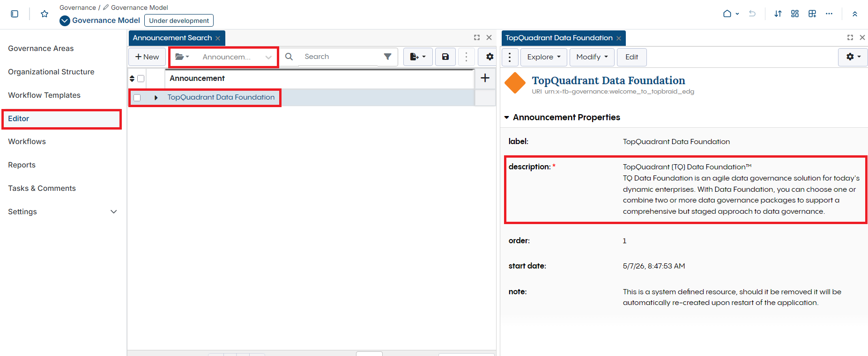Open the grid layout panels icon
Screen dimensions: 868x356
click(795, 14)
